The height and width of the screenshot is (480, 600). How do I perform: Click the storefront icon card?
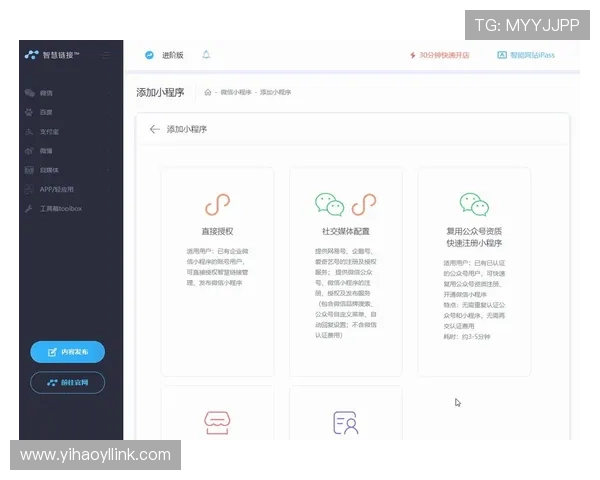click(217, 421)
